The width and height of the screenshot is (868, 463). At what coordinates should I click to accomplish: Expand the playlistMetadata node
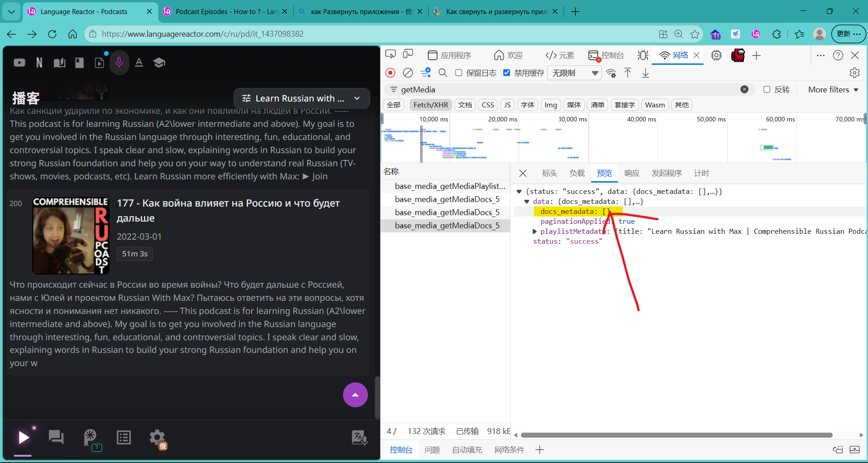(x=534, y=231)
